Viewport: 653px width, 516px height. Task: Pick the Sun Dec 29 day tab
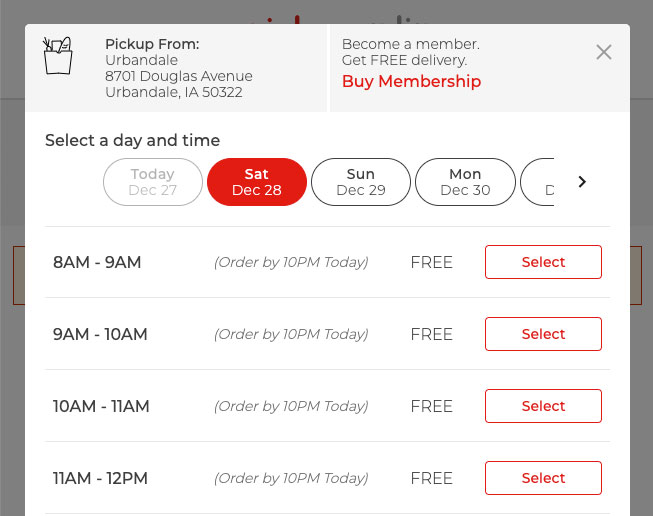pos(361,182)
